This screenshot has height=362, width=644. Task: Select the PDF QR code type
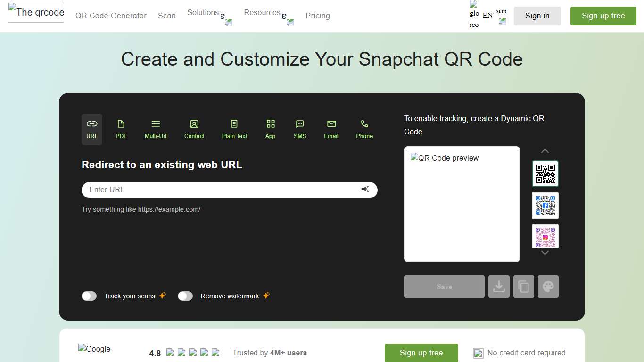[x=121, y=129]
